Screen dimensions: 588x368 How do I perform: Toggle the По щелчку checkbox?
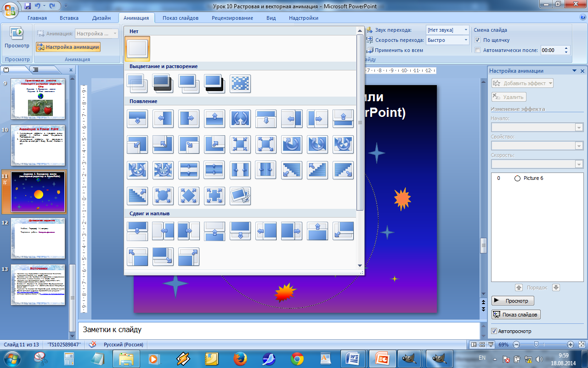point(478,40)
